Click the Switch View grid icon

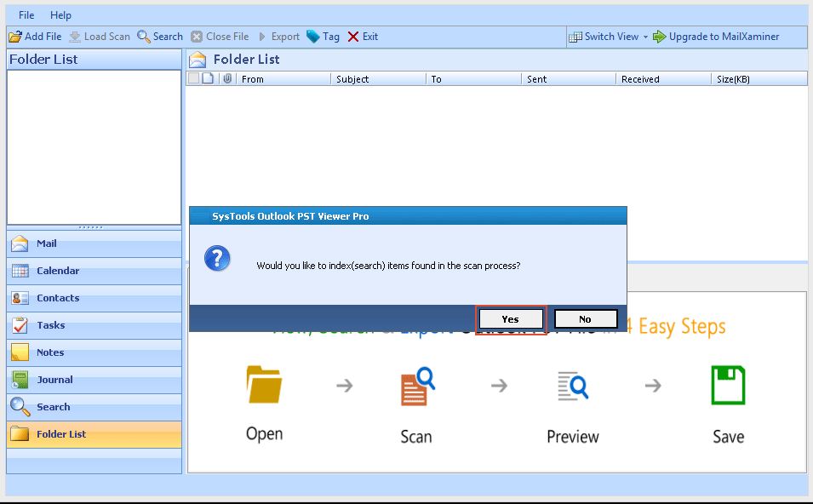pos(575,37)
